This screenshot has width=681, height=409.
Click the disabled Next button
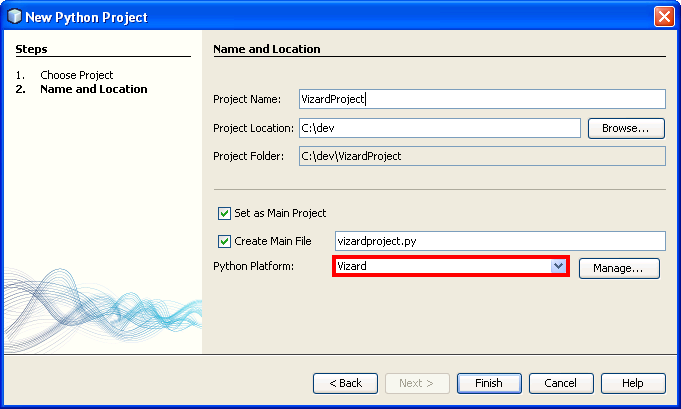coord(417,383)
